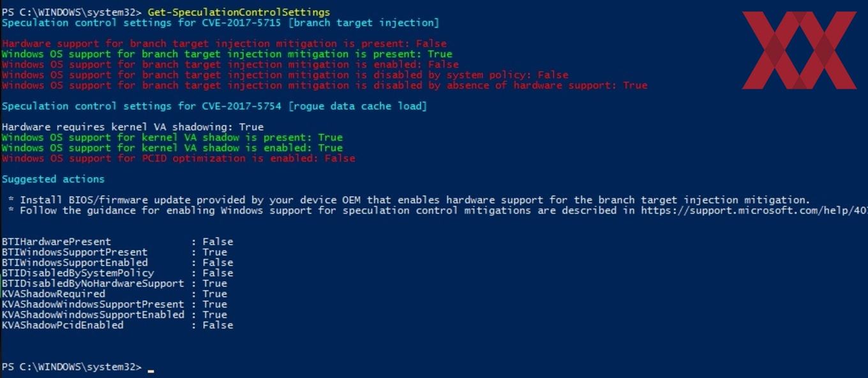The width and height of the screenshot is (868, 378).
Task: Click the Hardware requires kernel VA shadowing line
Action: point(132,127)
